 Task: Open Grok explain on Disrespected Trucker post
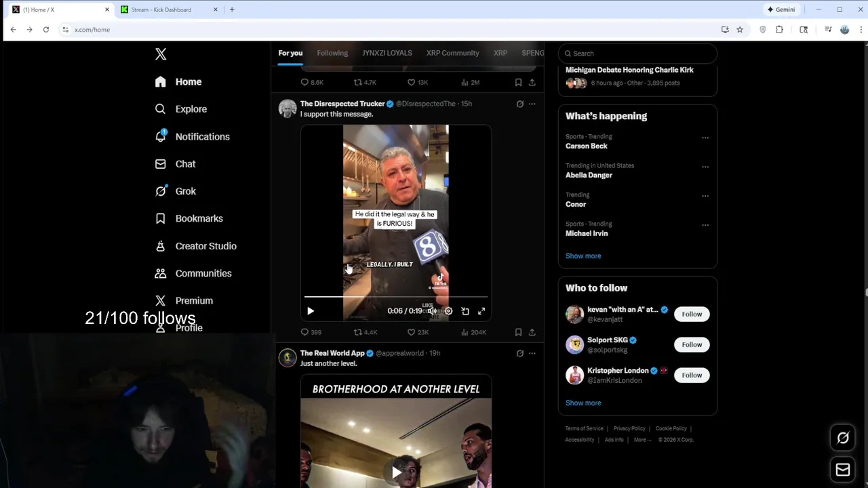520,104
